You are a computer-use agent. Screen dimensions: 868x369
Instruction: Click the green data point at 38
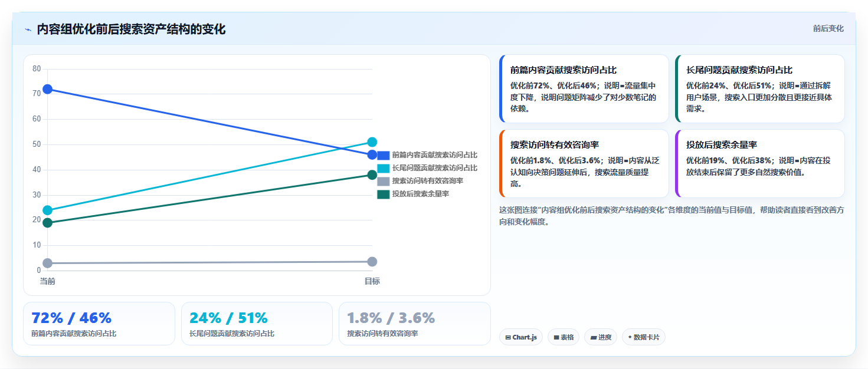[372, 174]
